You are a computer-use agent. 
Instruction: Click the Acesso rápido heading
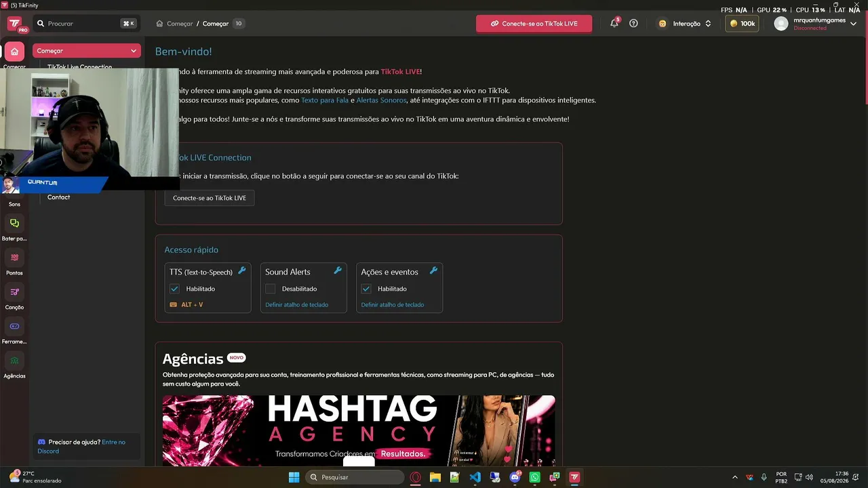191,249
